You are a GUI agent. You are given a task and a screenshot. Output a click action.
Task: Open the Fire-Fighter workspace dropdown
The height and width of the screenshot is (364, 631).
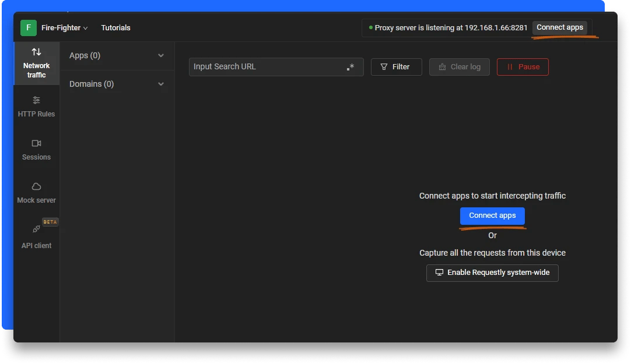click(64, 28)
